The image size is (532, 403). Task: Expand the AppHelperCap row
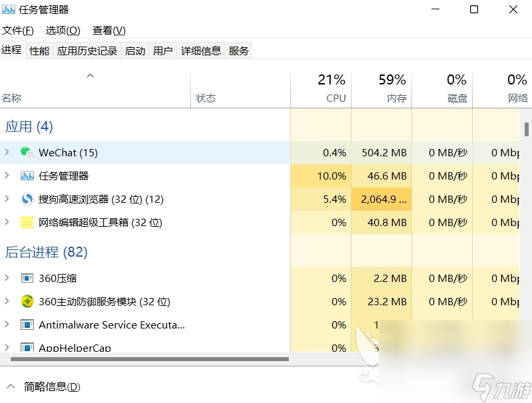tap(7, 347)
